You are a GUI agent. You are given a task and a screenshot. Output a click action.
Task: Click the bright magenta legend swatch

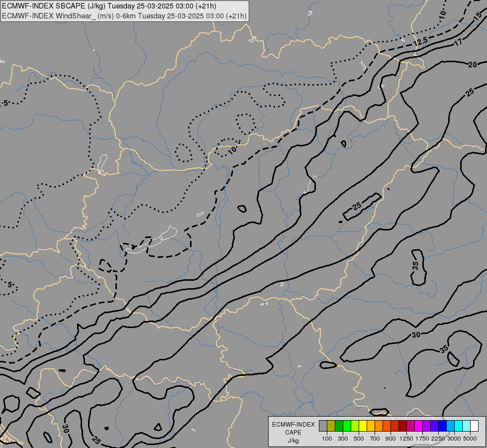[x=419, y=426]
